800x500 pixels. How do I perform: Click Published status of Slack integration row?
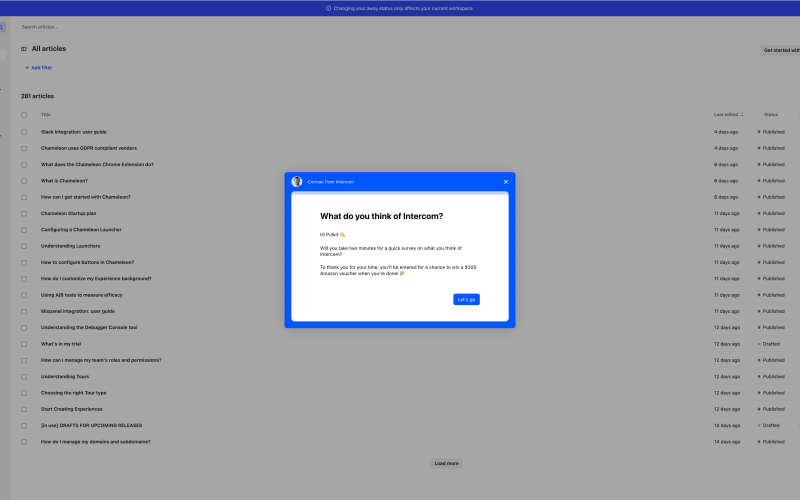[771, 132]
